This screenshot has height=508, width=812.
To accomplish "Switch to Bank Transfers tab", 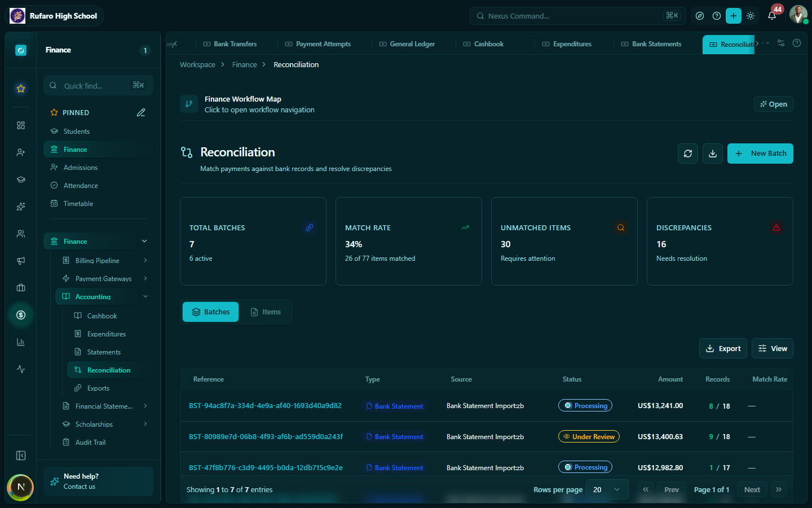I will 230,44.
